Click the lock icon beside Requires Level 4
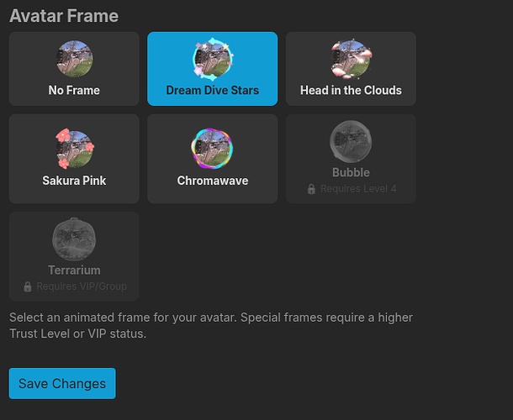 pyautogui.click(x=311, y=189)
